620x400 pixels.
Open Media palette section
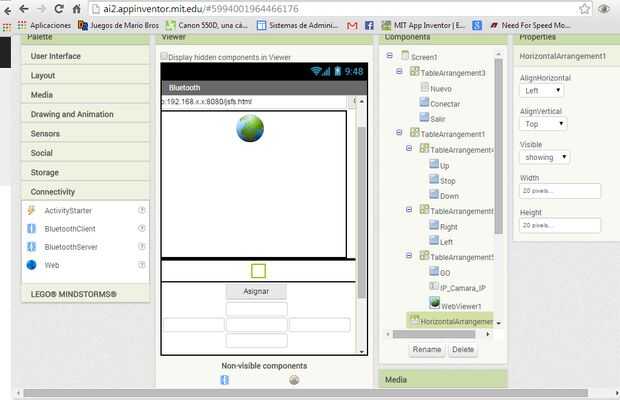(x=86, y=95)
